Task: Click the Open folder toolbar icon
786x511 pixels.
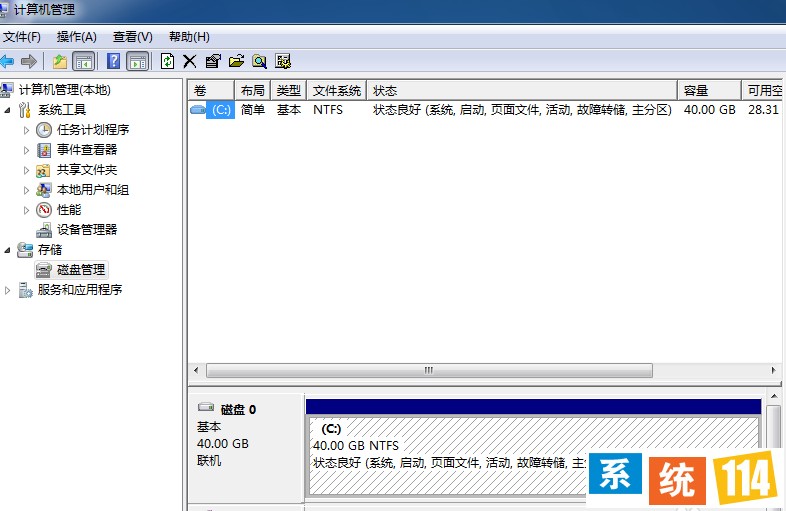Action: point(236,62)
